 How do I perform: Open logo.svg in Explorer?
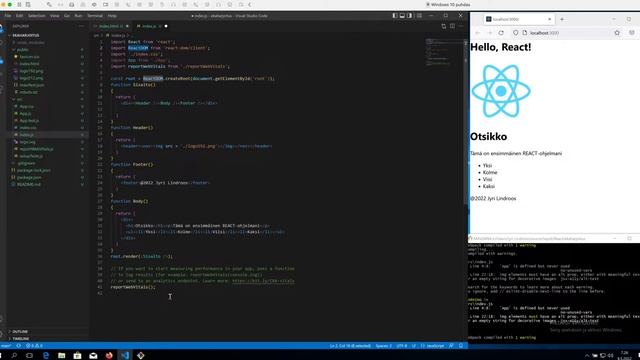(x=27, y=142)
